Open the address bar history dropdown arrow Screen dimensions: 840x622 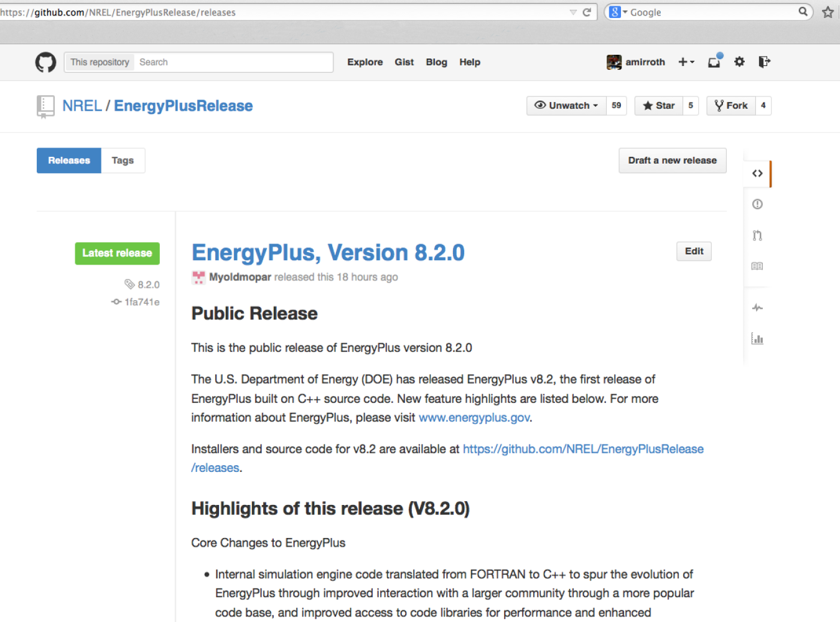coord(573,12)
